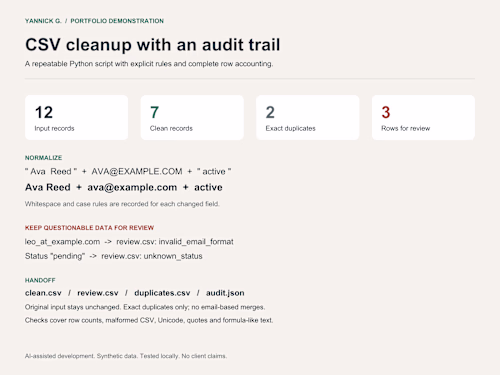Click the 'Original input stays unchanged' line
This screenshot has height=375, width=500.
click(145, 307)
